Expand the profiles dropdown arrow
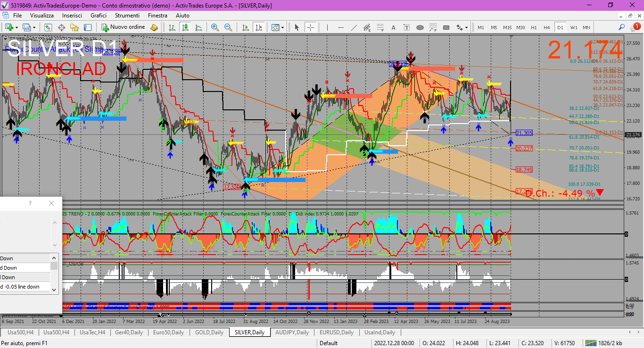This screenshot has height=348, width=644. pos(34,27)
